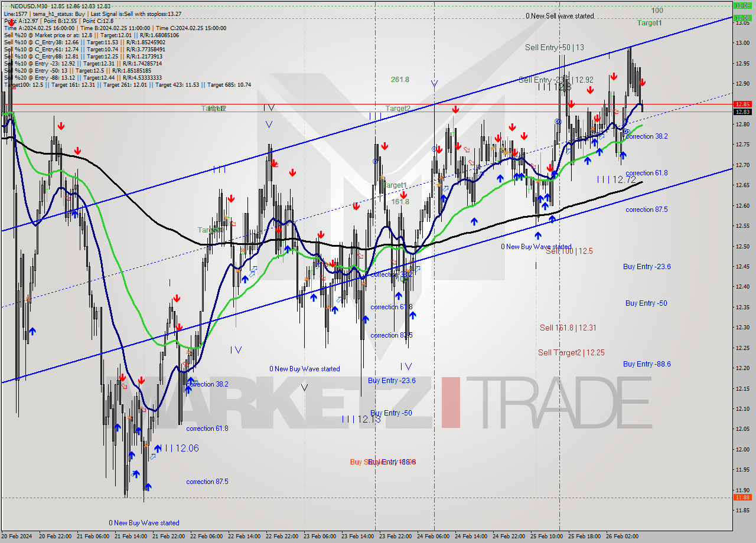Viewport: 756px width, 543px height.
Task: Click the 12.95 price axis label
Action: pos(742,63)
